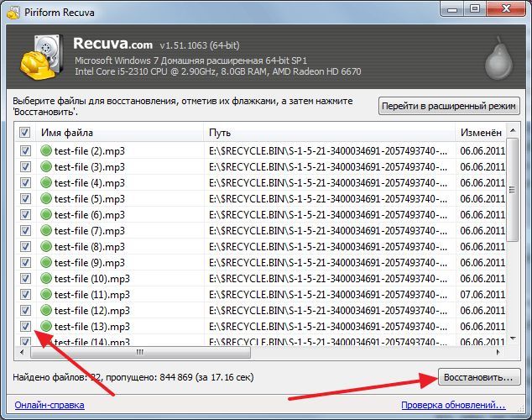The width and height of the screenshot is (532, 420).
Task: Uncheck the test-file (6).mp3 checkbox
Action: pyautogui.click(x=25, y=214)
